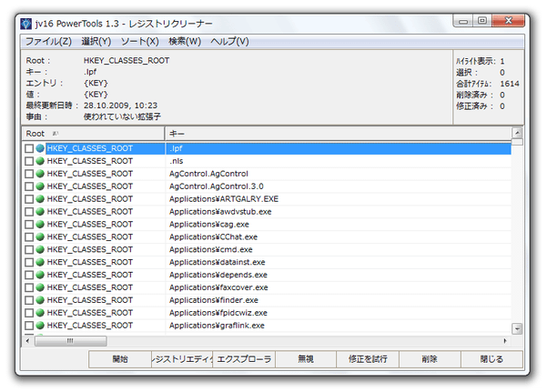Click green ball icon of datainst.exe row
Viewport: 547px width, 392px height.
point(40,262)
